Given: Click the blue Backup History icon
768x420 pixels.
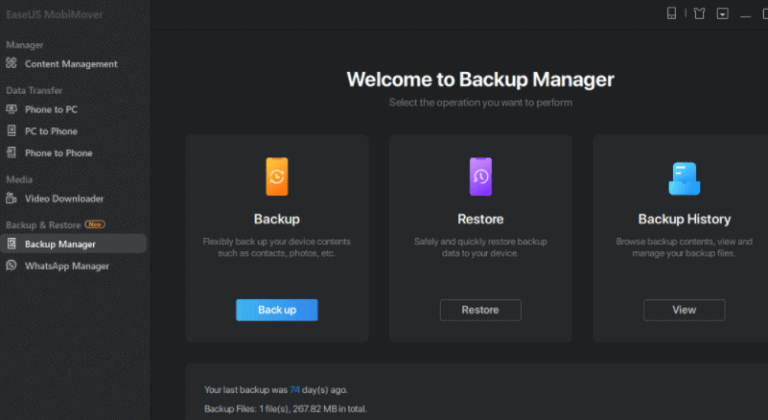Looking at the screenshot, I should point(684,178).
